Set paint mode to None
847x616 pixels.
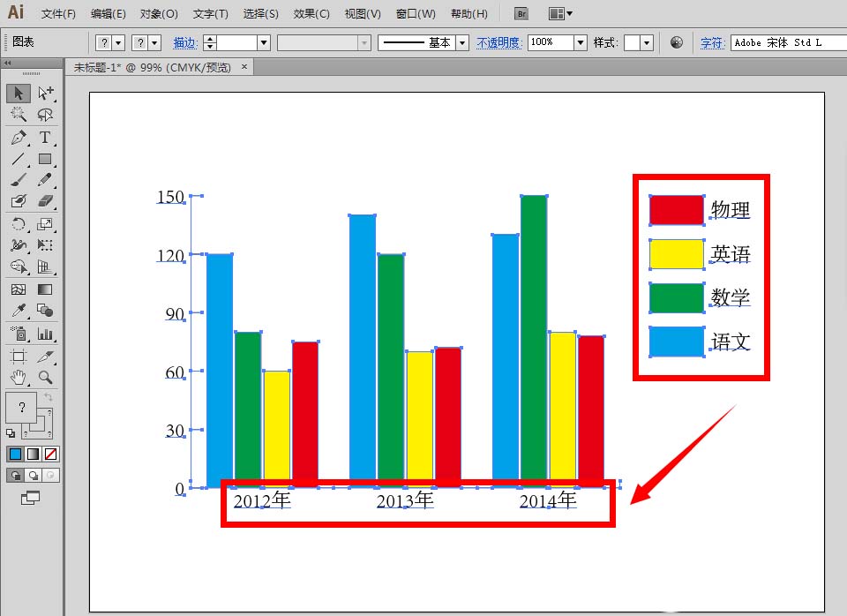51,454
